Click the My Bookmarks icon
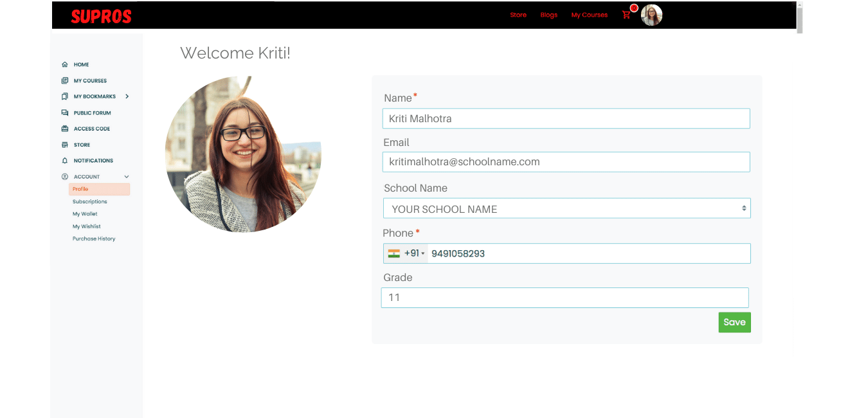This screenshot has height=418, width=868. point(64,96)
